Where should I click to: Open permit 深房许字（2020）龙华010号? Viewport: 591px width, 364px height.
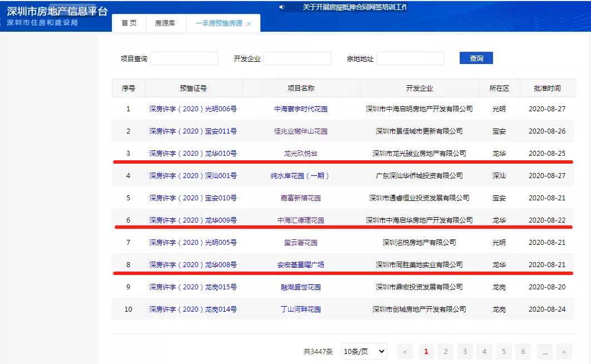coord(192,153)
